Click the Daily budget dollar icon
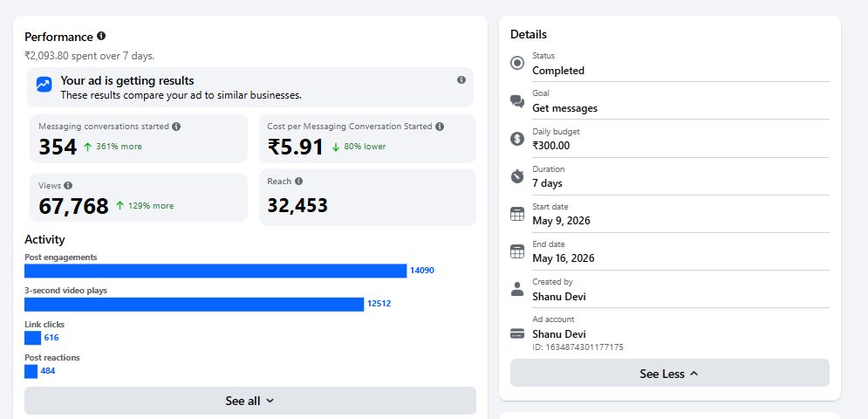This screenshot has height=419, width=868. [517, 139]
